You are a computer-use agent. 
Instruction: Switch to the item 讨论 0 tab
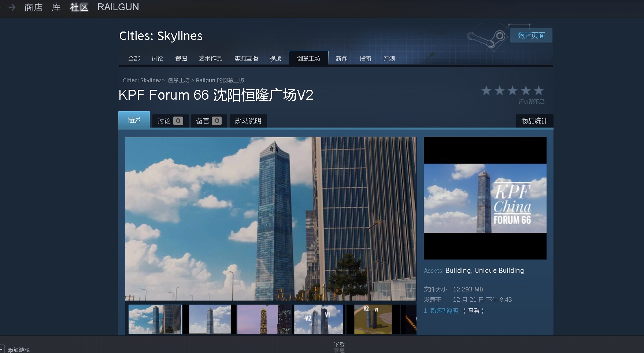click(170, 121)
